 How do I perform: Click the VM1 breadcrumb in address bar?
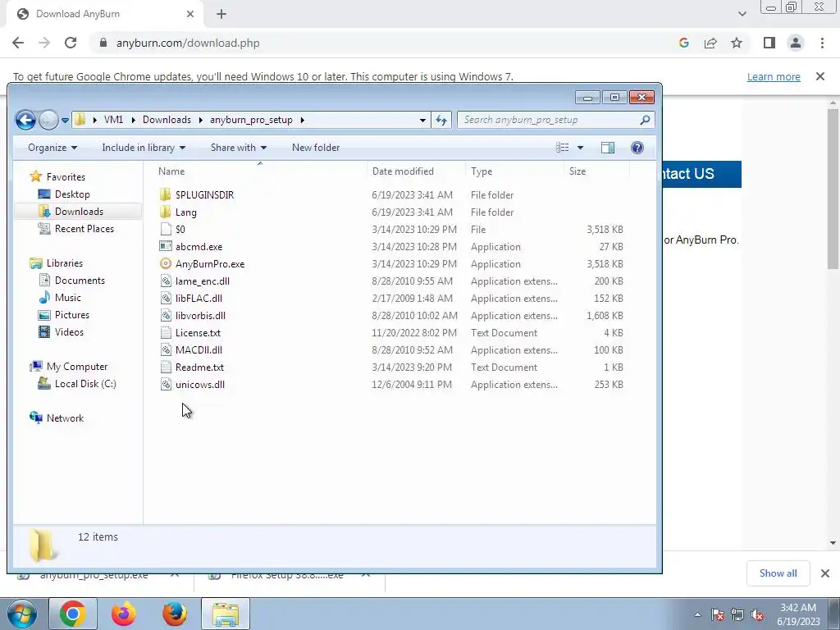click(x=113, y=120)
